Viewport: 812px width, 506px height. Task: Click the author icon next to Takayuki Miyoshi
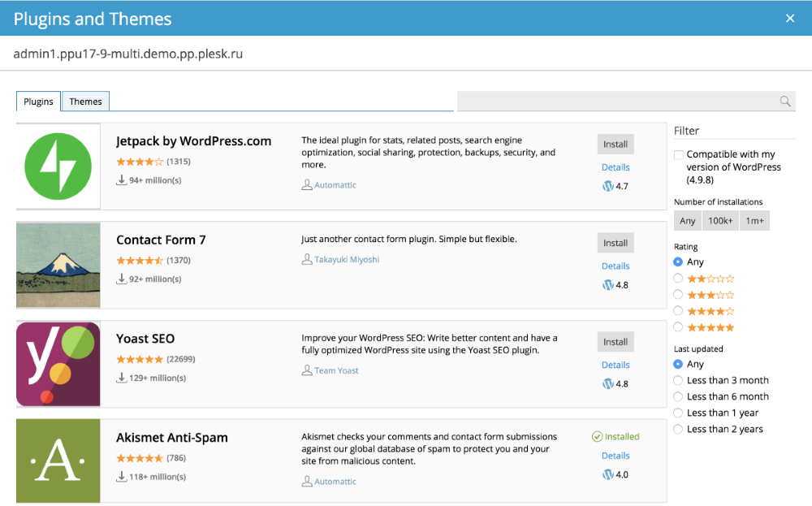(307, 260)
